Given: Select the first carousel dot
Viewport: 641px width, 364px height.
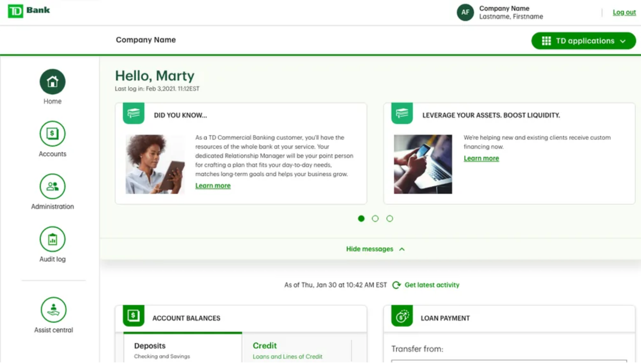Looking at the screenshot, I should pos(361,219).
